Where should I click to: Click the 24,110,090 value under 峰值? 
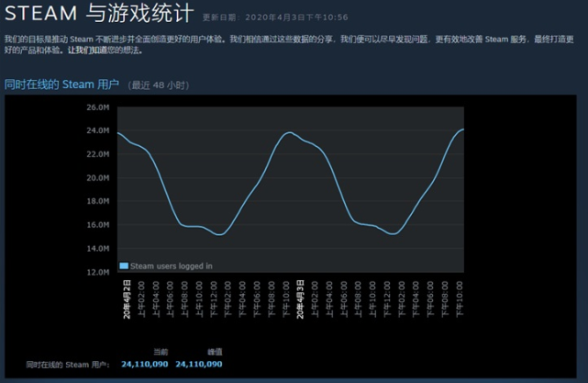[199, 365]
